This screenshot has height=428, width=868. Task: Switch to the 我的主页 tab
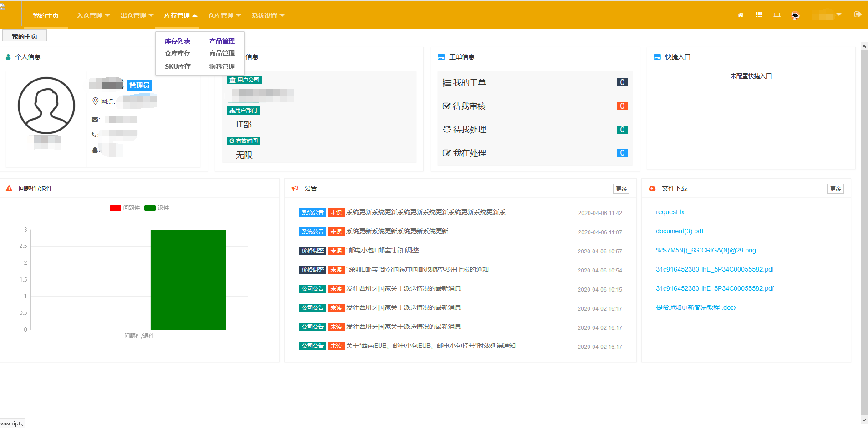point(25,36)
